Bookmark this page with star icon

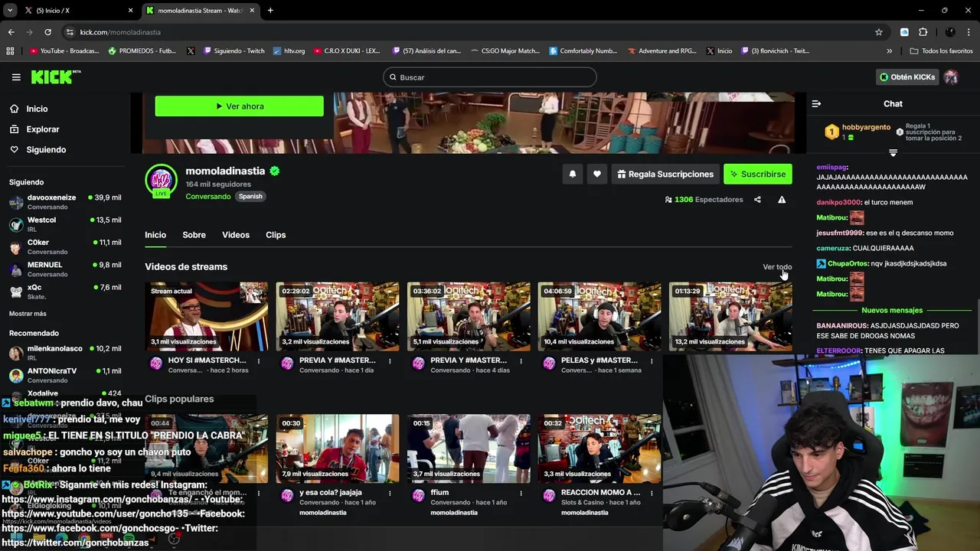879,32
